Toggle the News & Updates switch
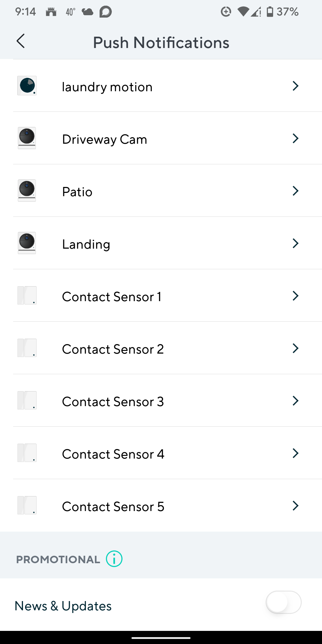Viewport: 322px width, 644px height. coord(283,602)
